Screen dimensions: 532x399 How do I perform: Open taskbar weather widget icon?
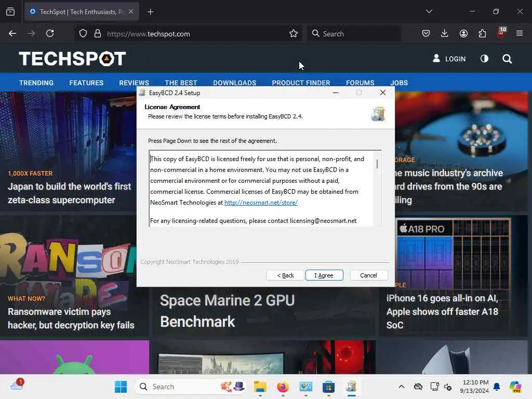[17, 385]
